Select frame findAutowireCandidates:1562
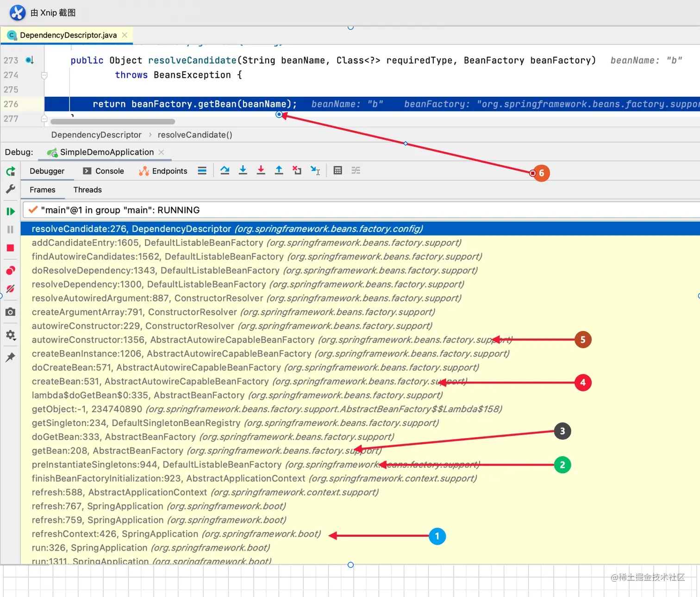The height and width of the screenshot is (597, 700). pos(360,257)
